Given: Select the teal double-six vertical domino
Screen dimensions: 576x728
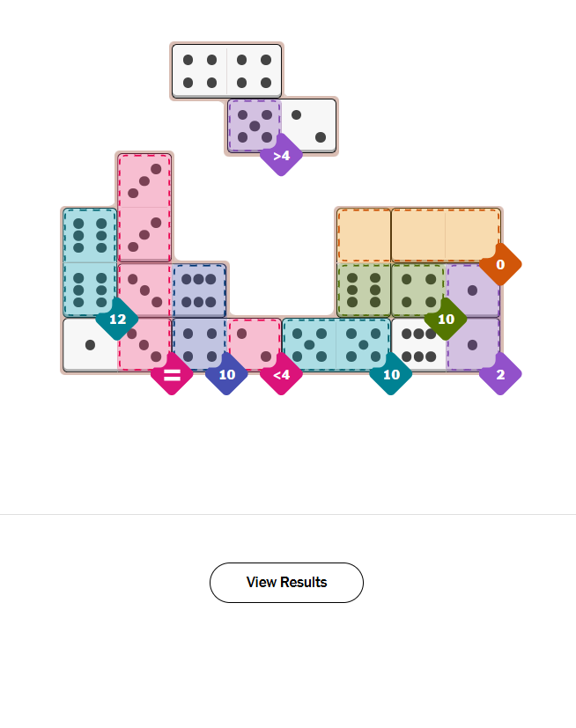Looking at the screenshot, I should point(90,262).
